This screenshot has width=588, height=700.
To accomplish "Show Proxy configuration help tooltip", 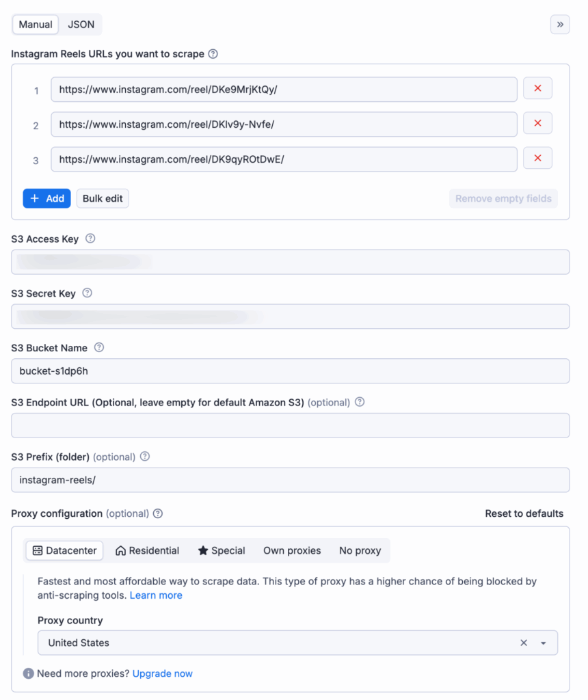I will coord(158,513).
